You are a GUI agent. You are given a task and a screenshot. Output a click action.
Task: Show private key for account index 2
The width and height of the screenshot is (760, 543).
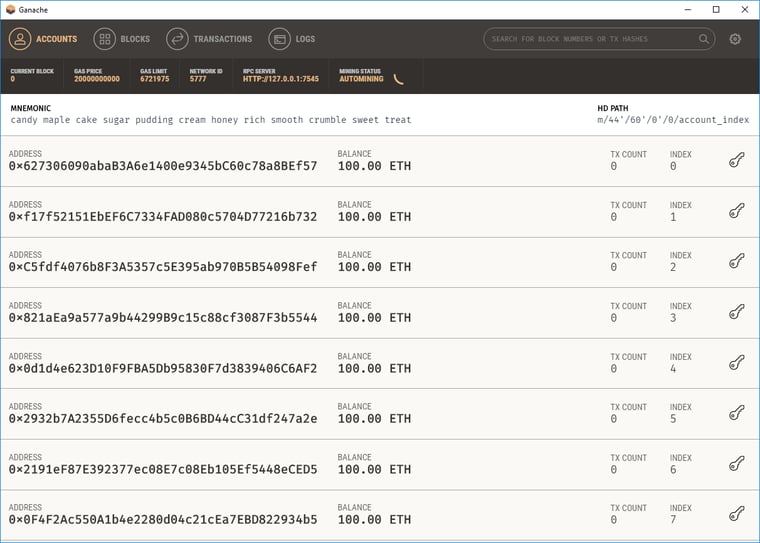pyautogui.click(x=736, y=261)
